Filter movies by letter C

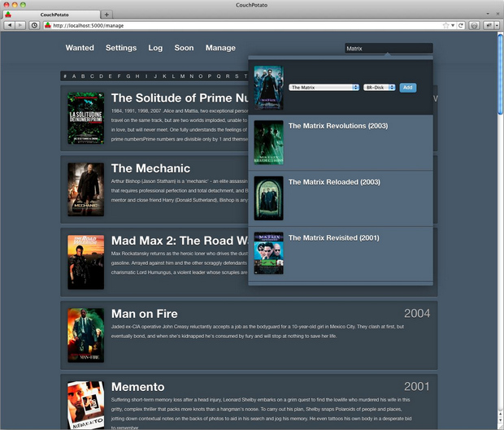[92, 76]
